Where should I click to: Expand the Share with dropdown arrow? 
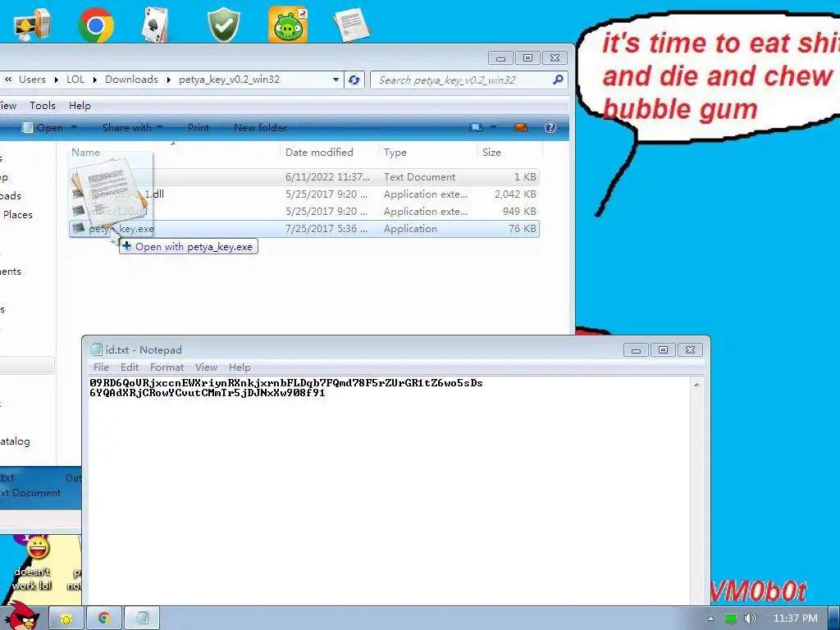click(160, 127)
